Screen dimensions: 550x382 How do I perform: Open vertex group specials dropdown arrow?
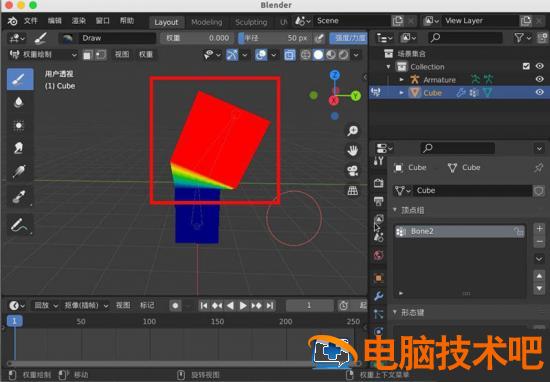[539, 259]
